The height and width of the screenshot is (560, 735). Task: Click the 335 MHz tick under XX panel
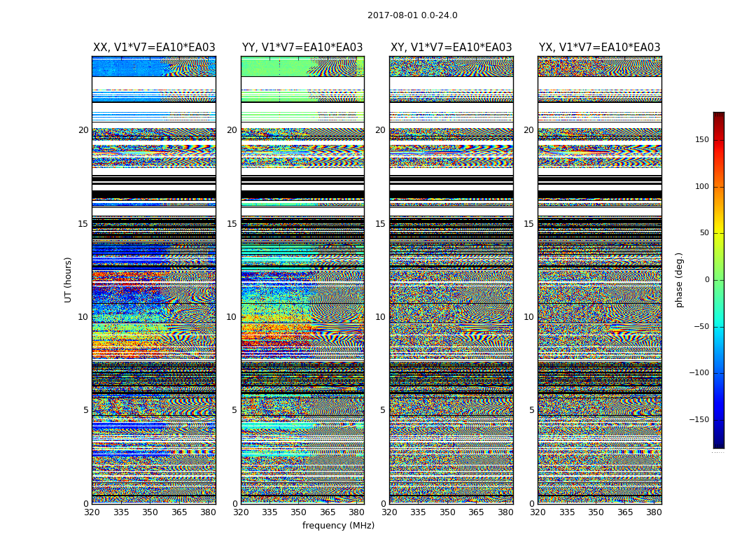pyautogui.click(x=121, y=512)
